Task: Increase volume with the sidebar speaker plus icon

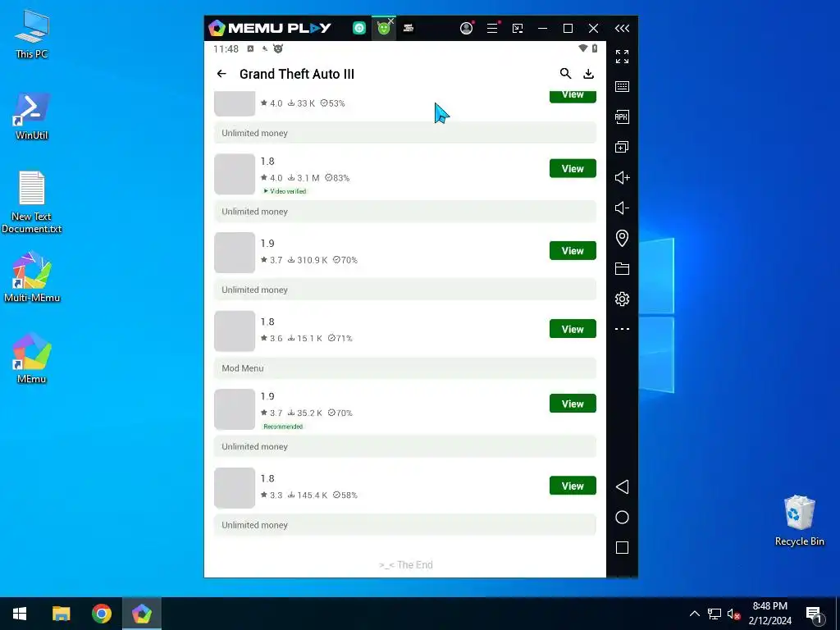Action: 622,177
